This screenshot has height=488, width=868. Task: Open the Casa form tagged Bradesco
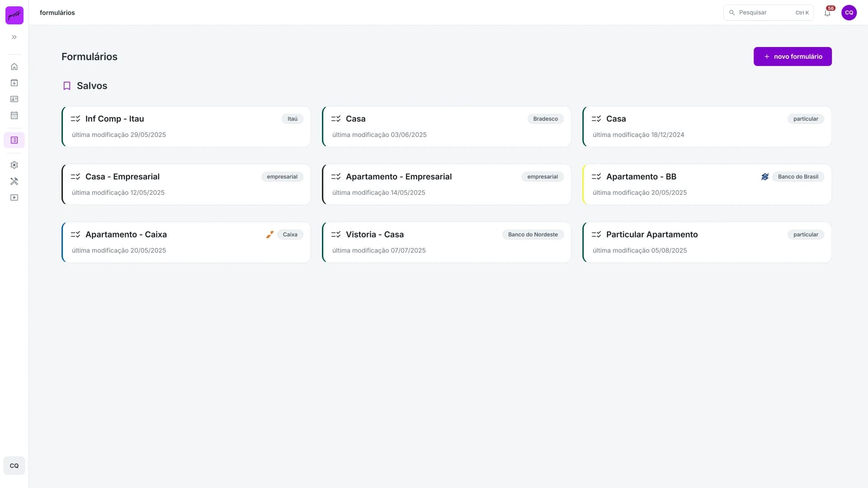[447, 127]
